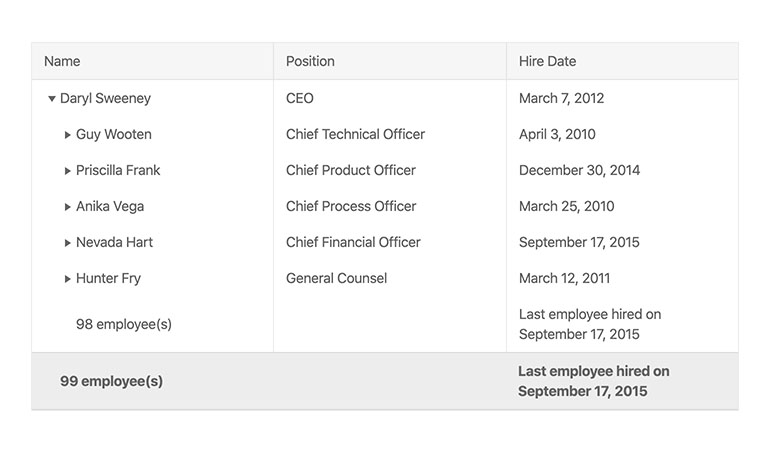Collapse the Daryl Sweeney row

pyautogui.click(x=52, y=99)
